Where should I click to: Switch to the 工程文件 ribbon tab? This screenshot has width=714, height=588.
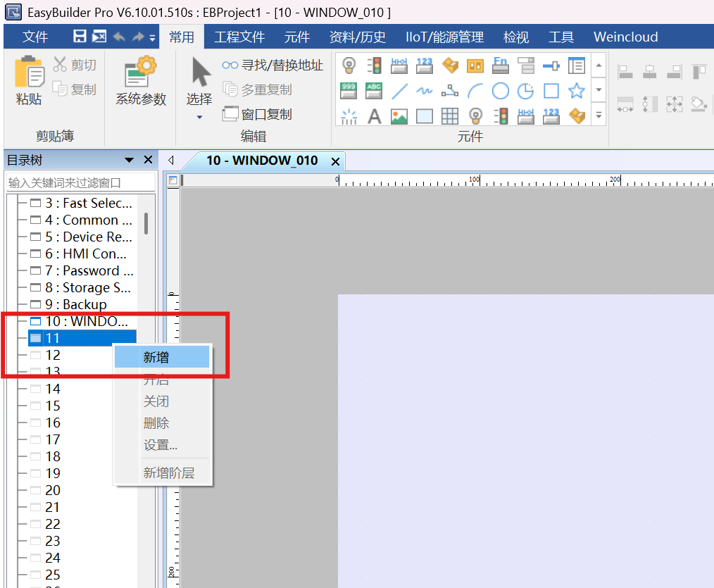[x=239, y=37]
